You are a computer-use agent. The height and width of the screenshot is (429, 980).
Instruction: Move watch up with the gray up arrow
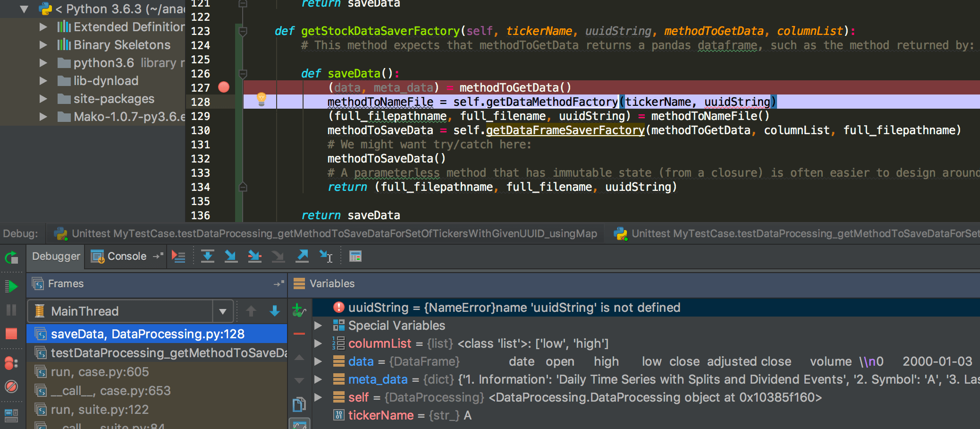point(299,358)
